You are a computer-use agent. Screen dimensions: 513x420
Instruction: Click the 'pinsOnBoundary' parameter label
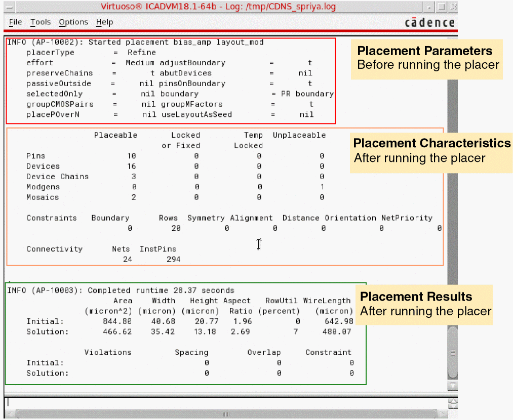pyautogui.click(x=192, y=83)
